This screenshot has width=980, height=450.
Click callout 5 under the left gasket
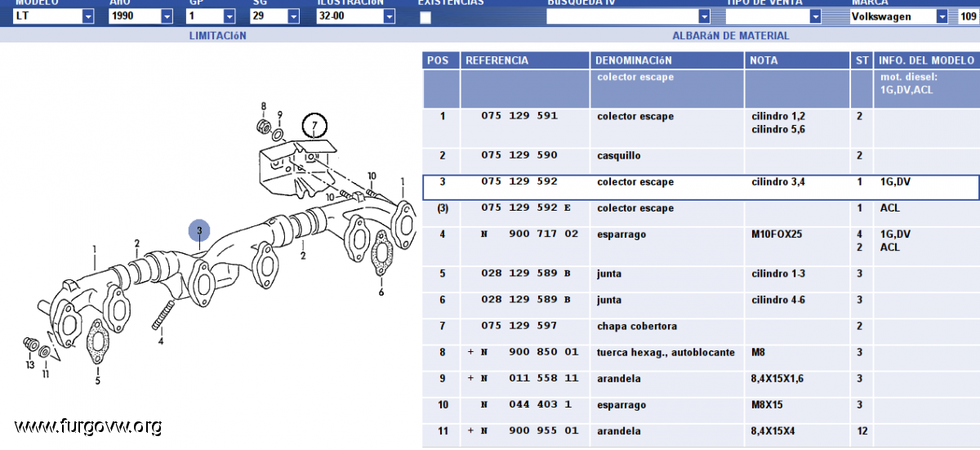click(97, 381)
